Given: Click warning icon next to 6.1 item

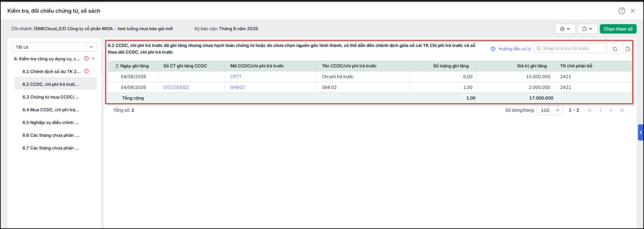Looking at the screenshot, I should pyautogui.click(x=86, y=71).
